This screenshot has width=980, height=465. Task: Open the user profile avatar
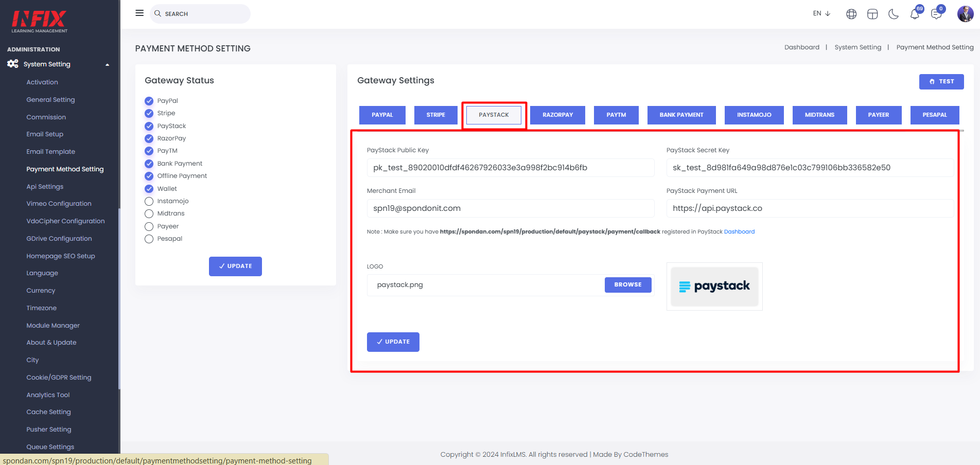(965, 13)
